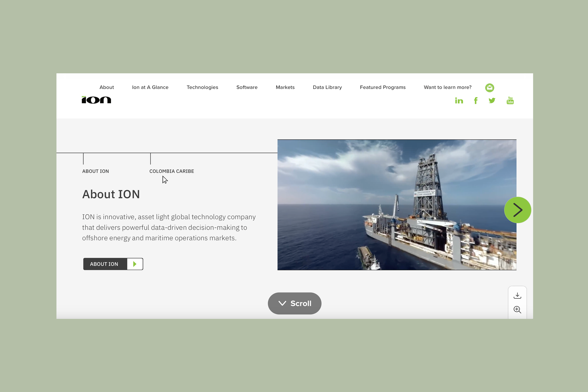This screenshot has height=392, width=588.
Task: Visit ION's LinkedIn page icon
Action: [x=459, y=101]
